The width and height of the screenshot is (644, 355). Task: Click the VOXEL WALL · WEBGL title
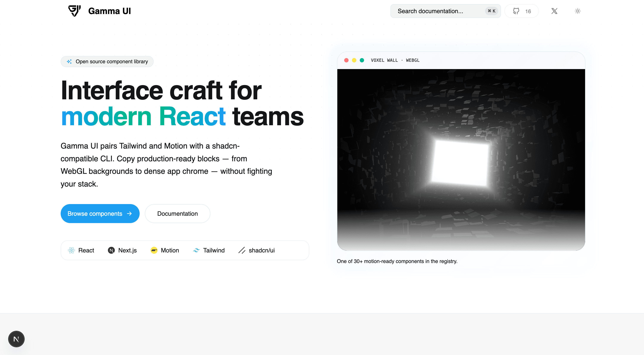395,60
